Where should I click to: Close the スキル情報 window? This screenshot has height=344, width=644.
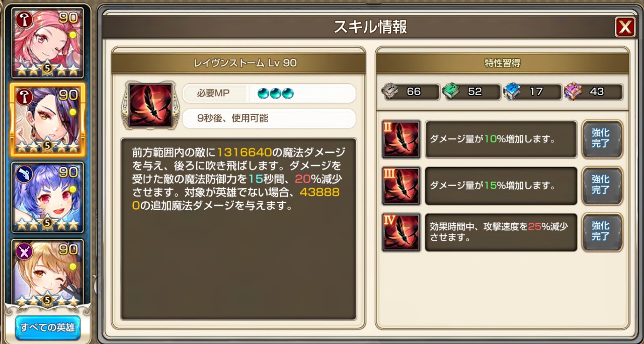(x=625, y=27)
